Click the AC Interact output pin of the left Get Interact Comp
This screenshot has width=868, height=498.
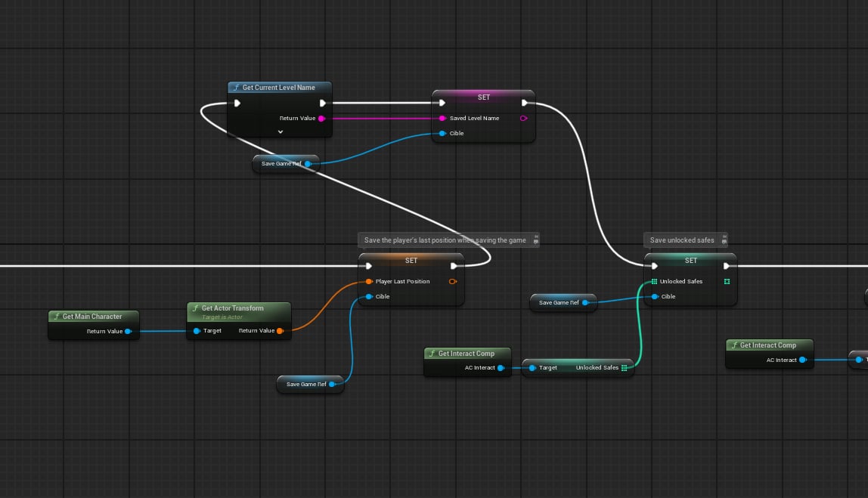click(501, 368)
